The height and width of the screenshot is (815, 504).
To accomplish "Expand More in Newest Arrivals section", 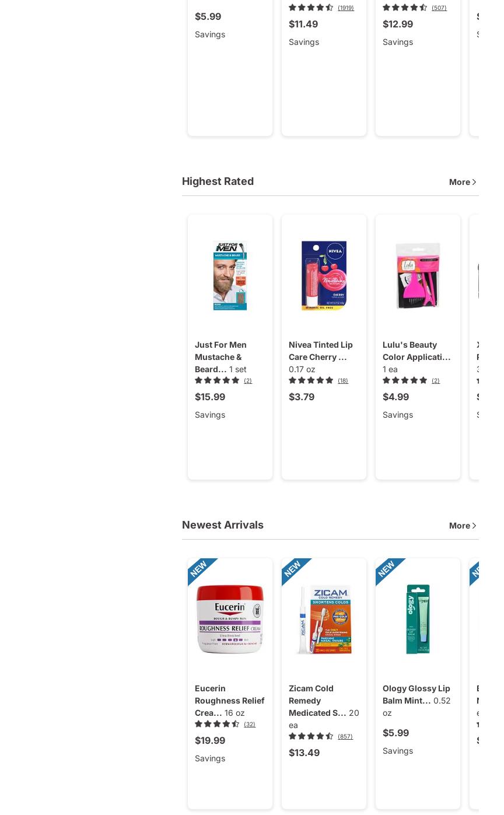I will pos(463,526).
